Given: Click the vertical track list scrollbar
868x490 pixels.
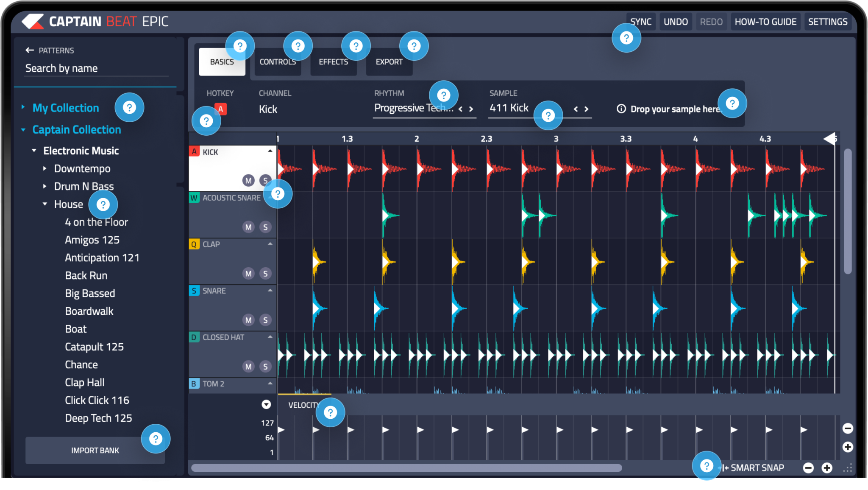Looking at the screenshot, I should pyautogui.click(x=848, y=211).
